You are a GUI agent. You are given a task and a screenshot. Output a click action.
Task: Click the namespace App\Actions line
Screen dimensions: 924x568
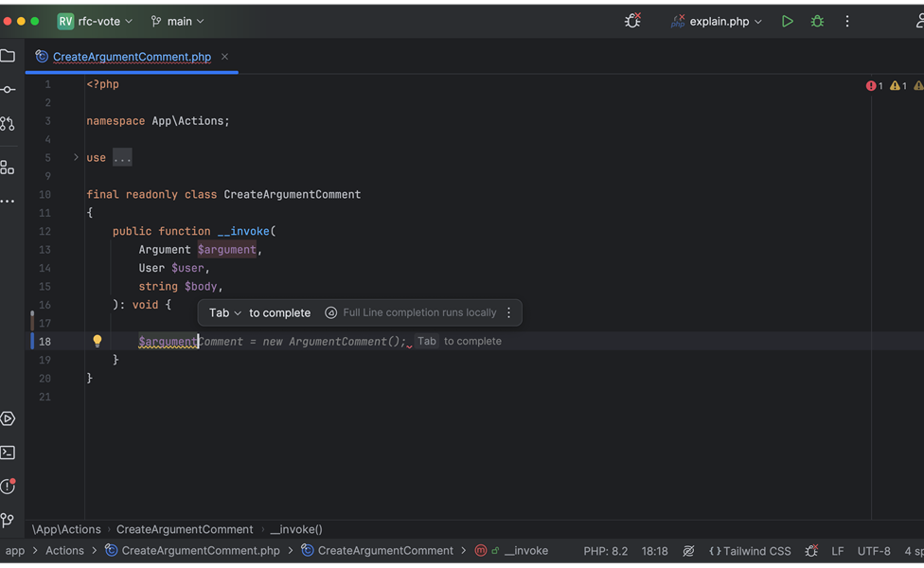pyautogui.click(x=158, y=121)
